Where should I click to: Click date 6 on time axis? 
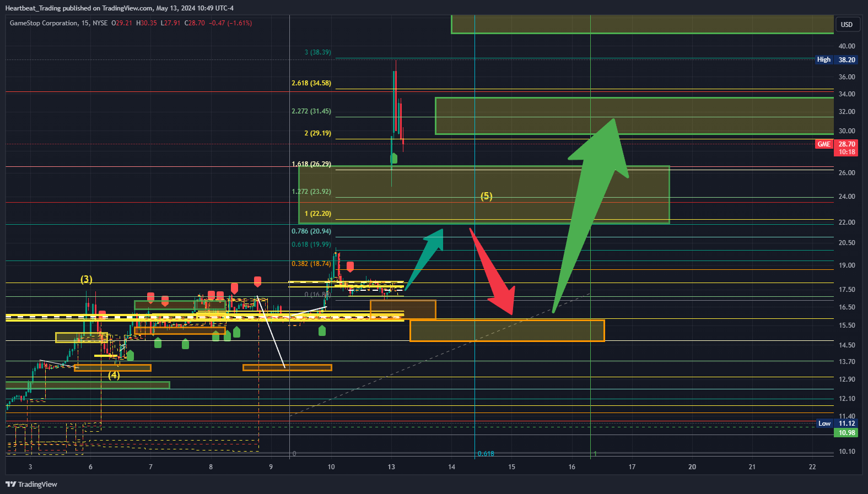[90, 467]
